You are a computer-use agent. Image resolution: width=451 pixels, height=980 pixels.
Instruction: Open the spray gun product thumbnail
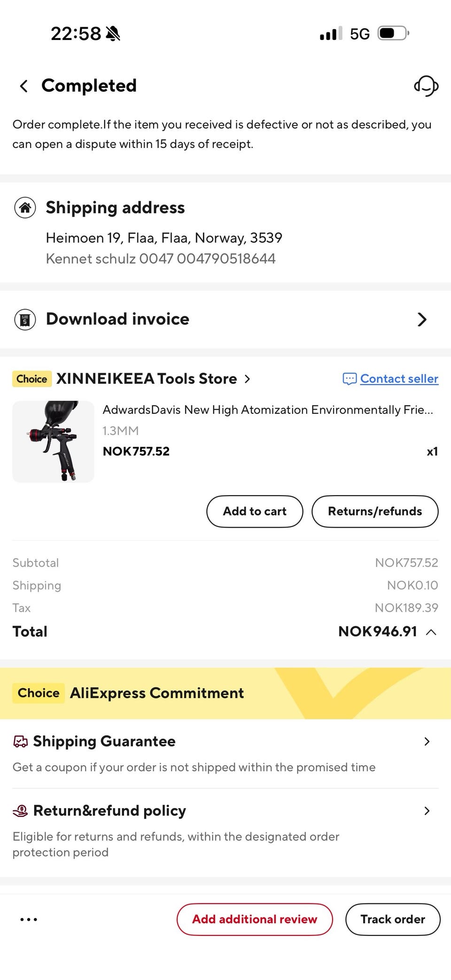tap(53, 442)
